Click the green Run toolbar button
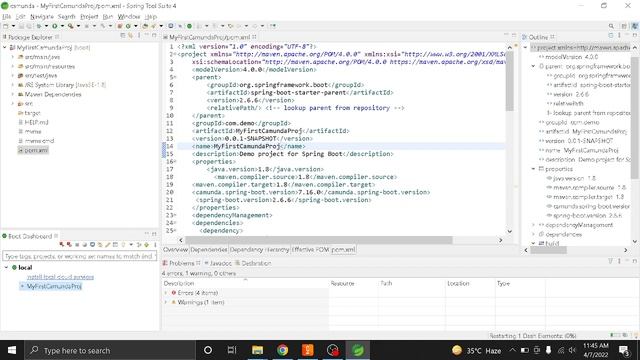This screenshot has width=640, height=360. (x=54, y=26)
